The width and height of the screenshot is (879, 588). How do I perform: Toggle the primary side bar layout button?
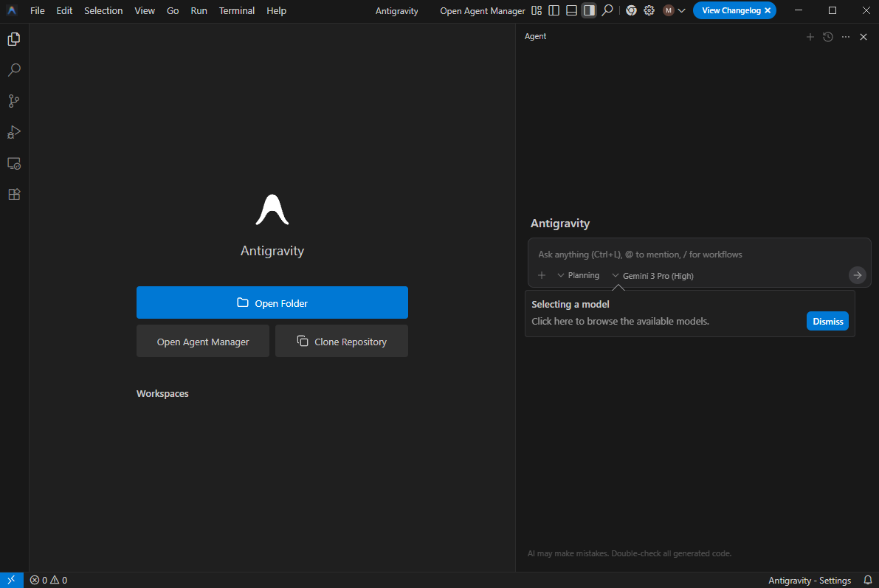pyautogui.click(x=554, y=11)
